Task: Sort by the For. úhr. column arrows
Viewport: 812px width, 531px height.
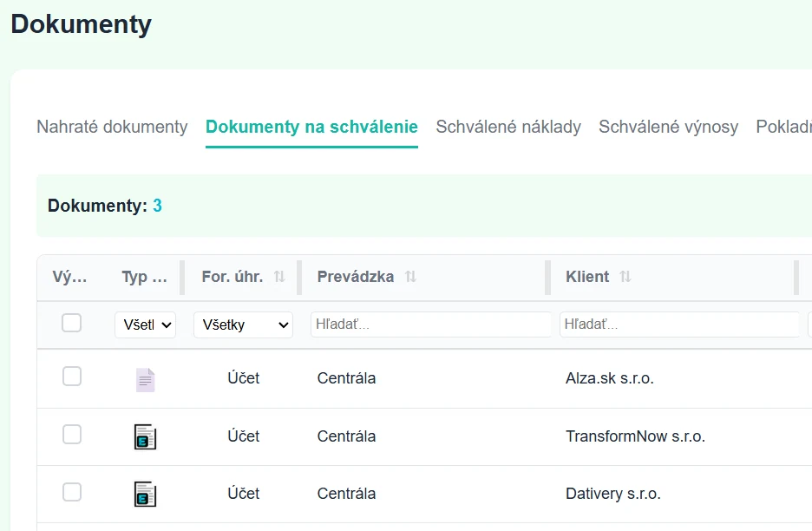Action: (x=279, y=277)
